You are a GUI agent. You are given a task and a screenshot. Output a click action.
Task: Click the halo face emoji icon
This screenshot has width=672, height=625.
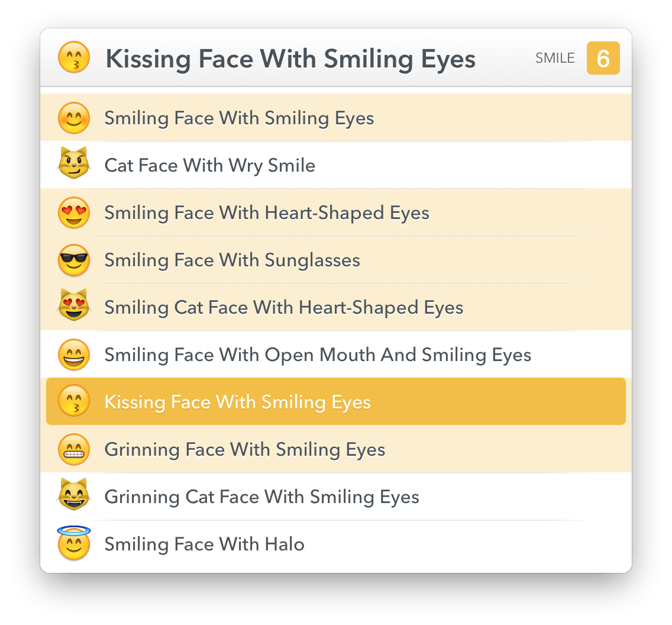click(74, 543)
